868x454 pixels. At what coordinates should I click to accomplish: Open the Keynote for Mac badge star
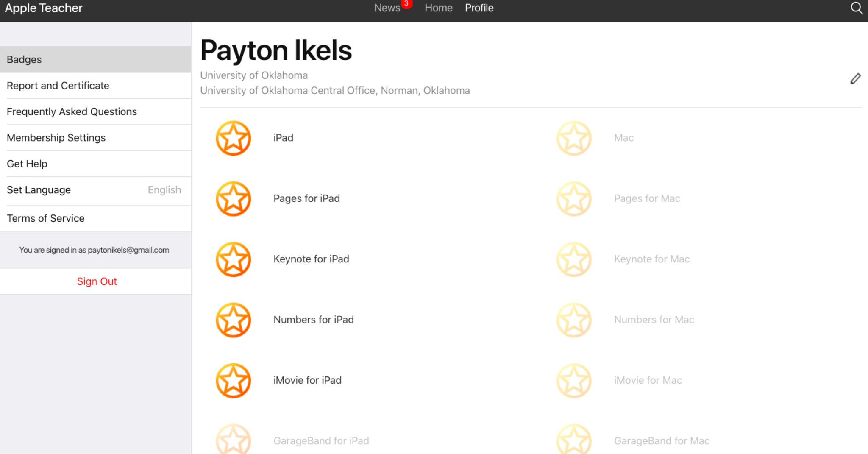pos(574,259)
